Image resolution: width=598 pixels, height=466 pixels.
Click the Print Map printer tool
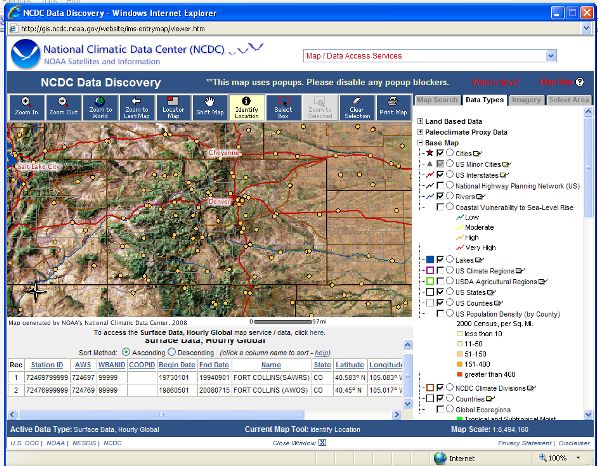coord(394,108)
